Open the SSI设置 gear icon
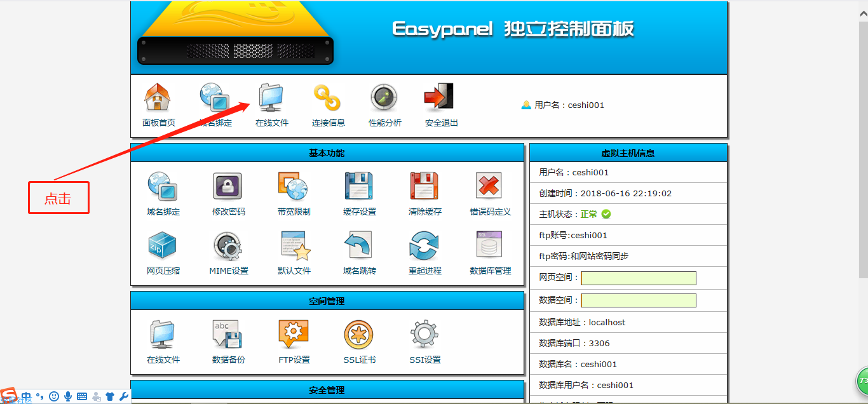Viewport: 868px width, 404px height. tap(424, 334)
